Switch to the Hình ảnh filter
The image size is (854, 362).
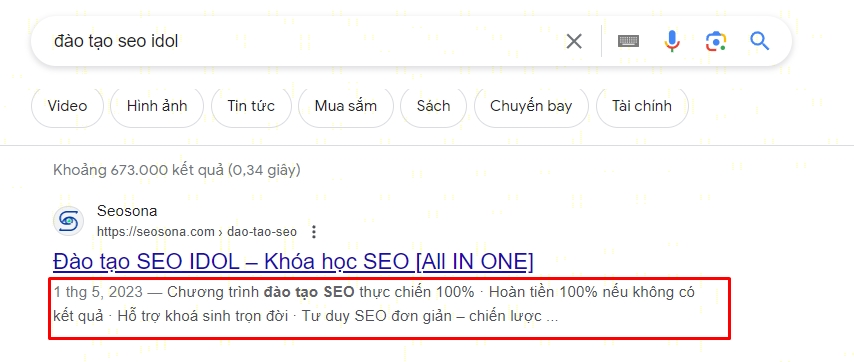point(157,106)
